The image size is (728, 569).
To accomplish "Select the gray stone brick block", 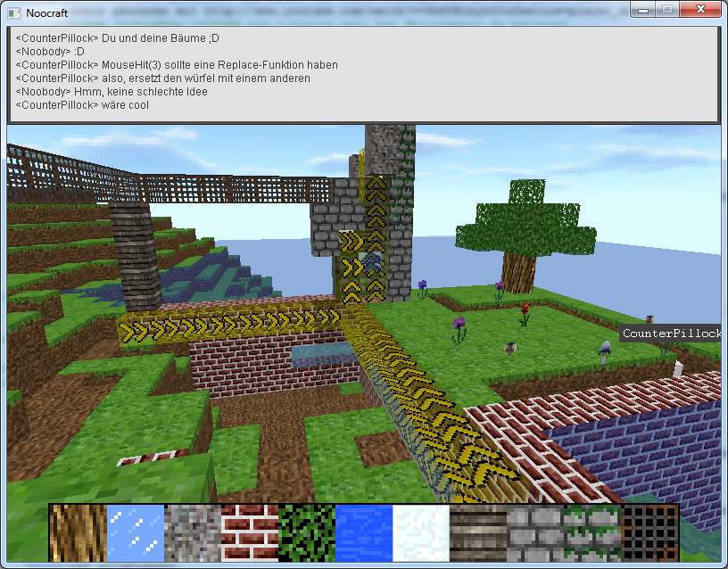I will 535,532.
